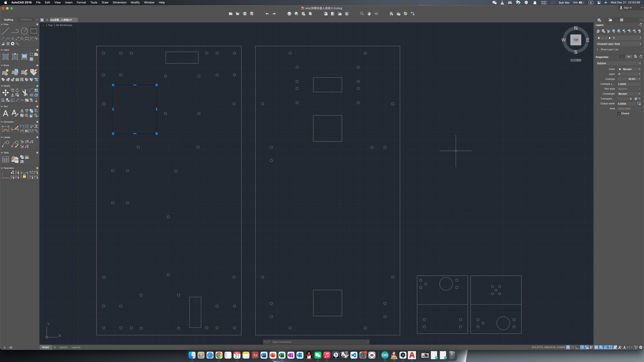
Task: Expand Show Layer List
Action: (x=609, y=49)
